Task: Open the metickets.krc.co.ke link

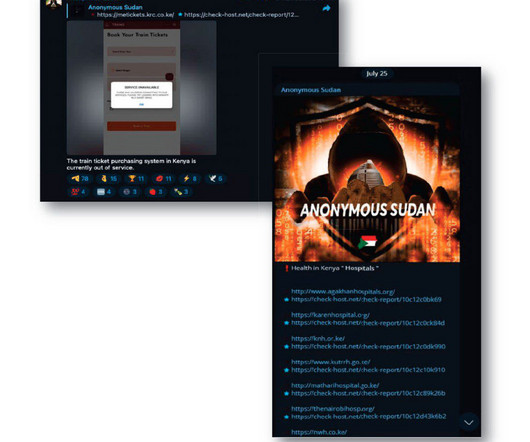Action: click(135, 15)
